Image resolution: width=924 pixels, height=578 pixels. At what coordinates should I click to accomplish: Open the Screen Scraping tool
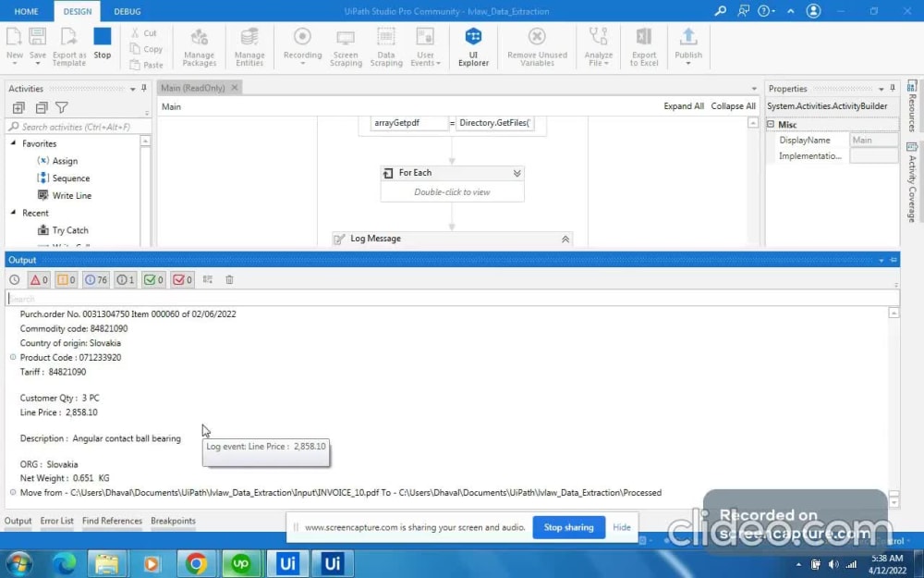(346, 46)
